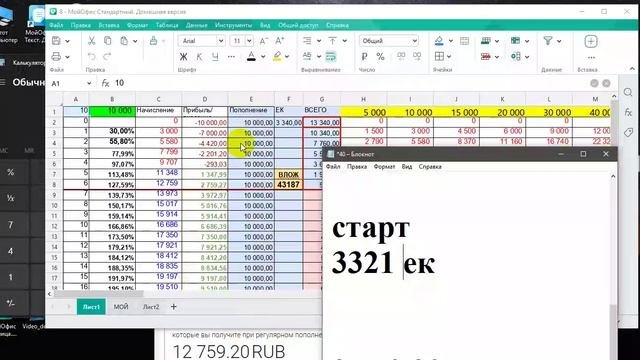This screenshot has height=360, width=640.
Task: Expand the Paste options arrow
Action: pos(135,41)
